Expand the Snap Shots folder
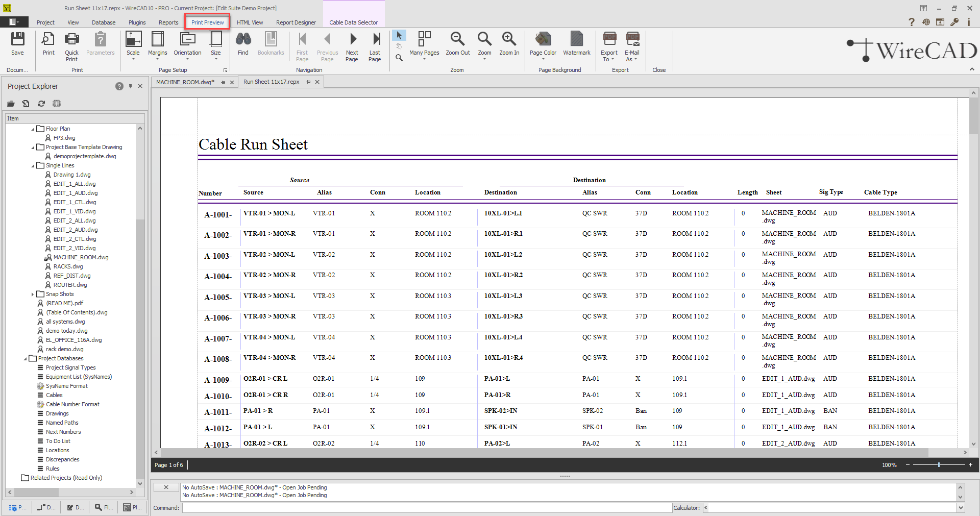980x516 pixels. coord(33,294)
